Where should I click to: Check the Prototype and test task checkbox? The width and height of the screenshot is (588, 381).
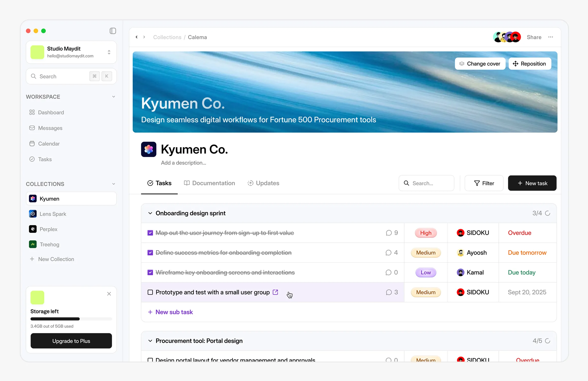[x=150, y=292]
